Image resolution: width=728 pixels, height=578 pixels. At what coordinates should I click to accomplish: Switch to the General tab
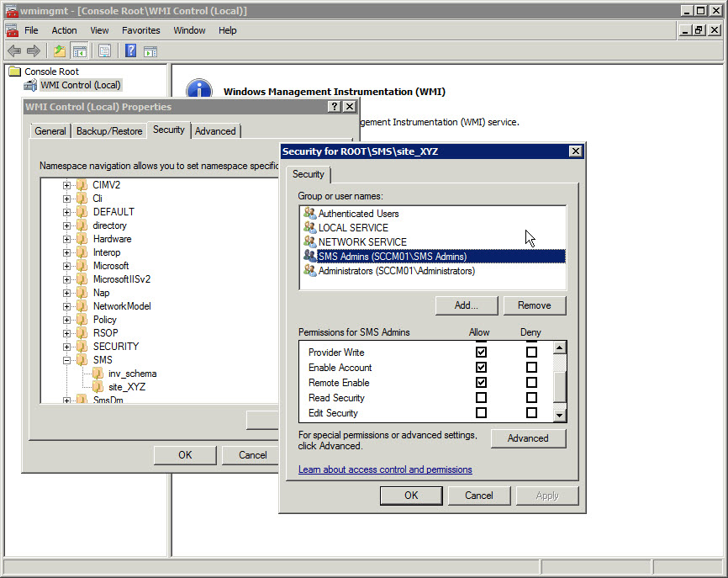tap(50, 131)
